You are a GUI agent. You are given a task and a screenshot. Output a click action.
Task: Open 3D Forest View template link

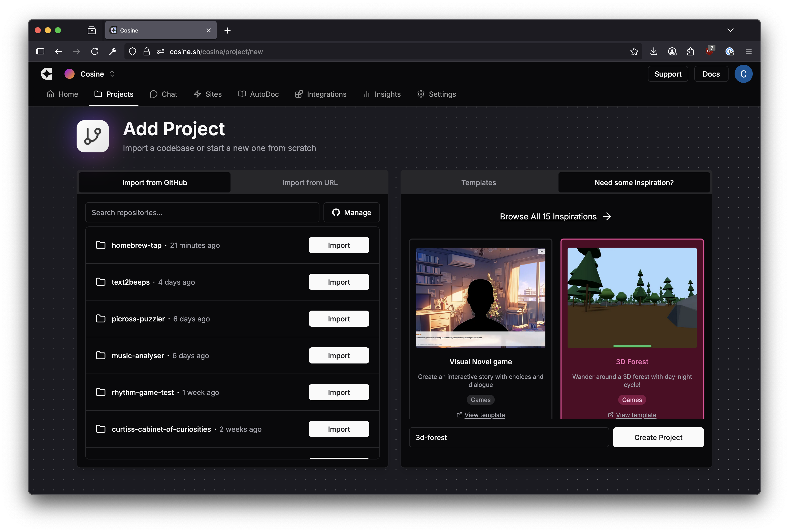point(635,415)
